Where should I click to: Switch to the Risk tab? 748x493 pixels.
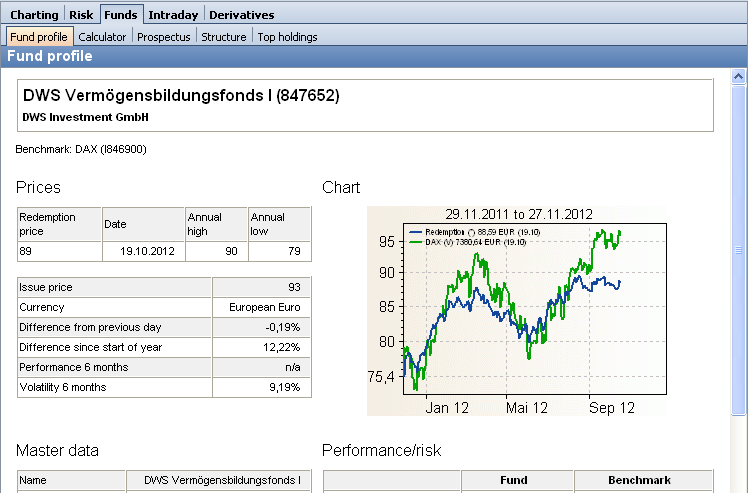[81, 15]
